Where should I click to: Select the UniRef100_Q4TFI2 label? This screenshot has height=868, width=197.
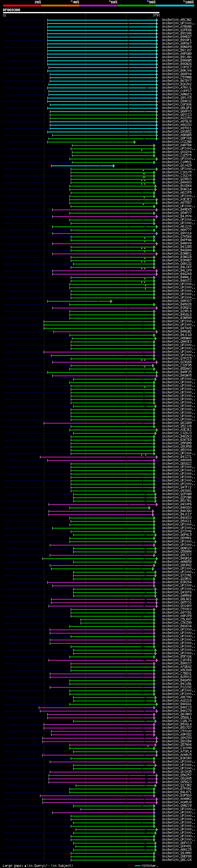pos(177,487)
